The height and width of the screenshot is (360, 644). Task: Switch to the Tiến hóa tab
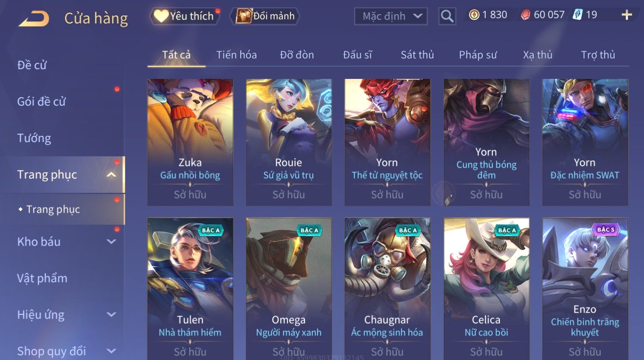pyautogui.click(x=236, y=55)
